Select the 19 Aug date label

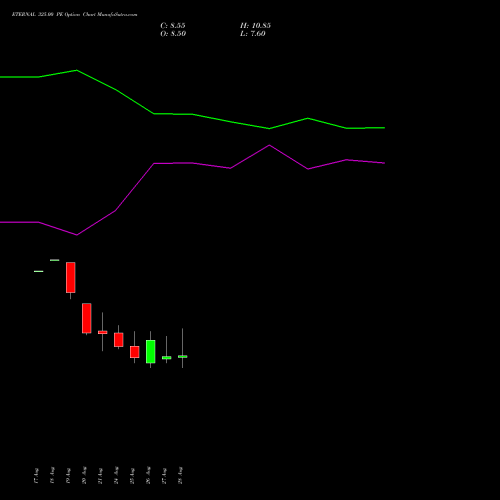coord(68,475)
